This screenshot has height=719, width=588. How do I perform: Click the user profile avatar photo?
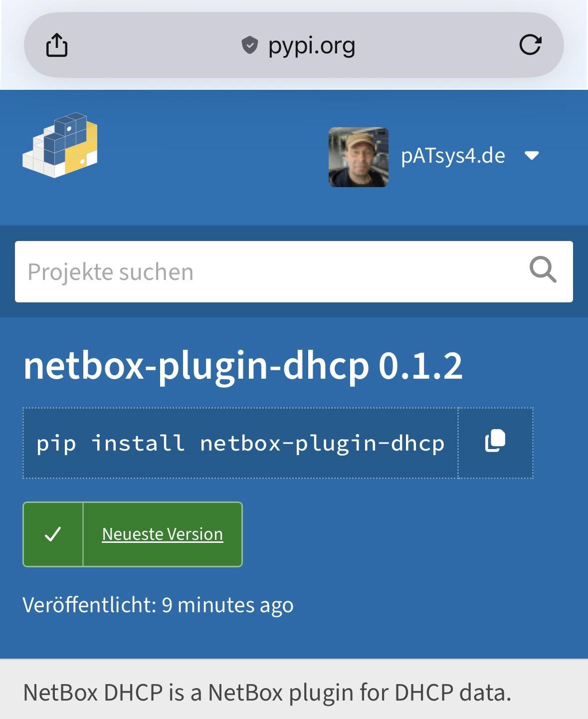[x=358, y=157]
